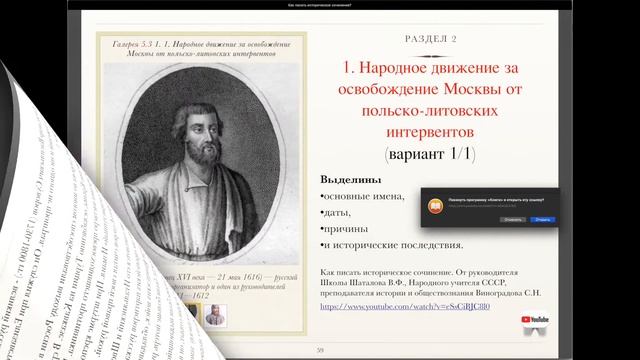Click the gray Cancel button in dialog

[x=513, y=220]
